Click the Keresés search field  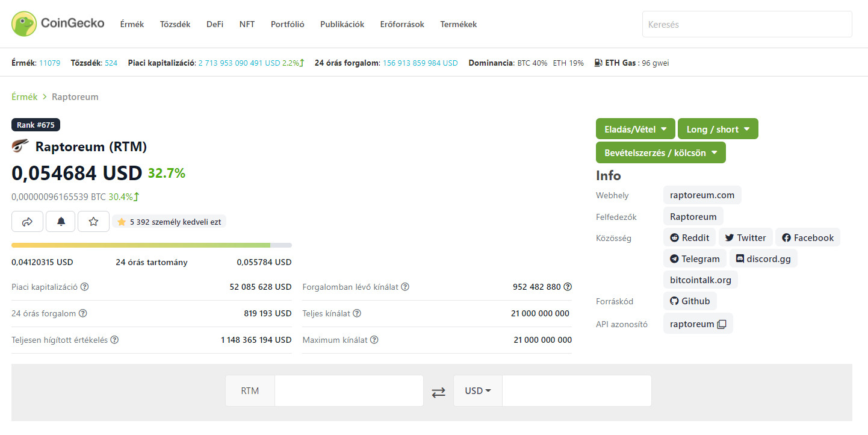(746, 25)
